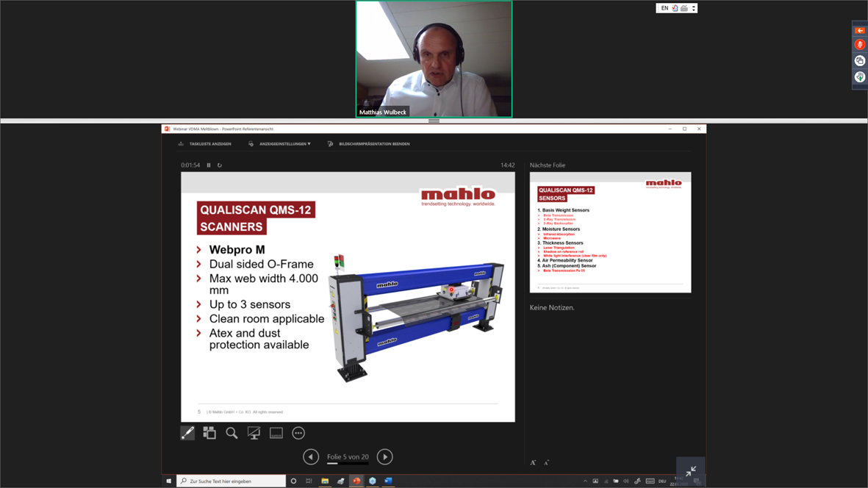
Task: Open Cortana from the taskbar
Action: (x=293, y=481)
